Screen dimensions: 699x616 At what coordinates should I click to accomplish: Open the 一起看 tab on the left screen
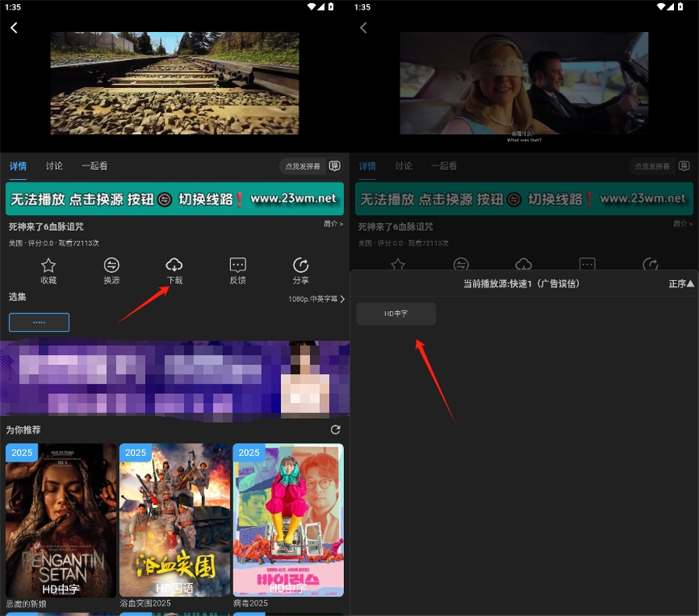(94, 166)
